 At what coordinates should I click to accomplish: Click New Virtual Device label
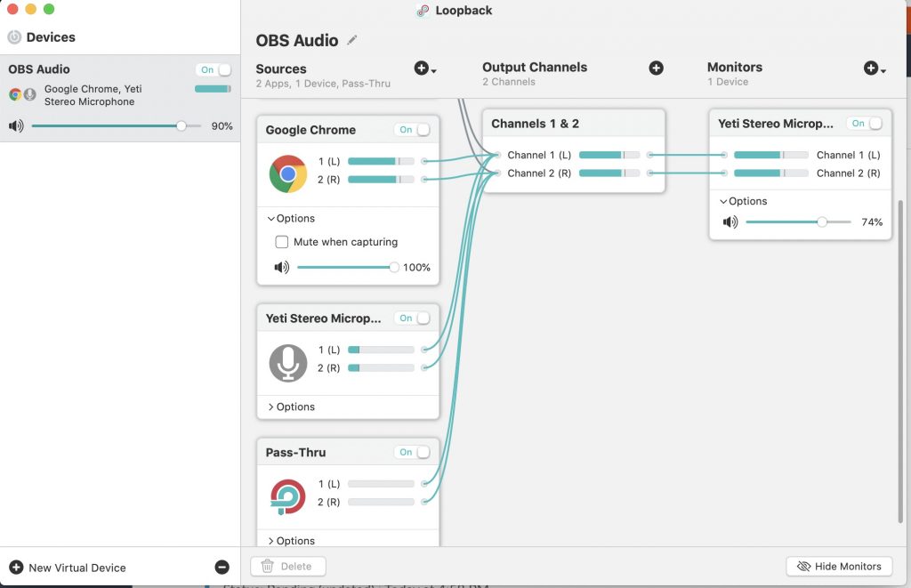click(77, 568)
